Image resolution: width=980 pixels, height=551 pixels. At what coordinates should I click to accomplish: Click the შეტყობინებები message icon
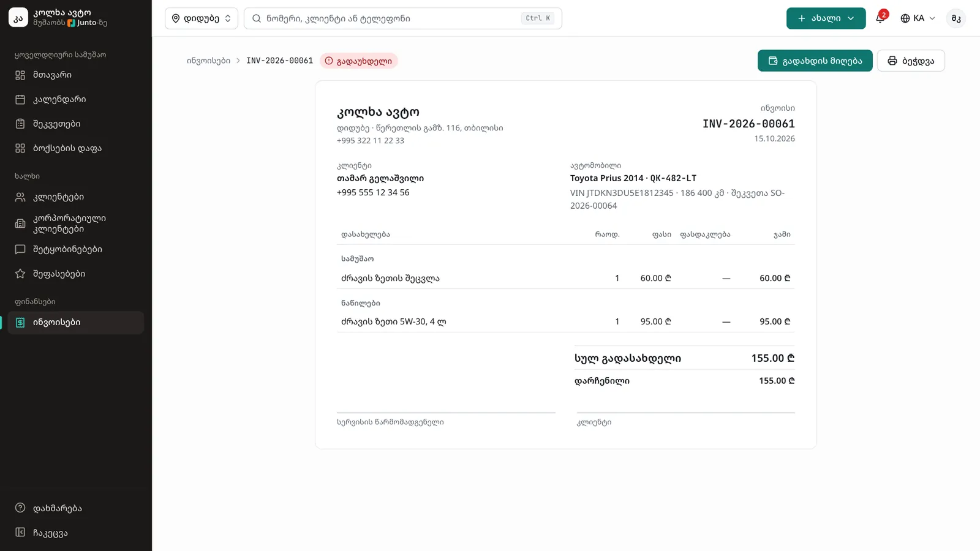20,249
